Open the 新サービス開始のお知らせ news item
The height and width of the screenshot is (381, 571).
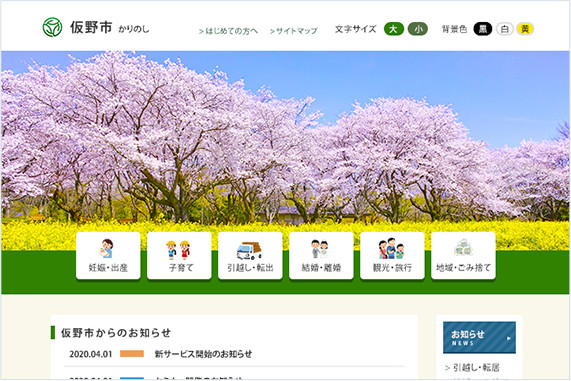tap(203, 354)
